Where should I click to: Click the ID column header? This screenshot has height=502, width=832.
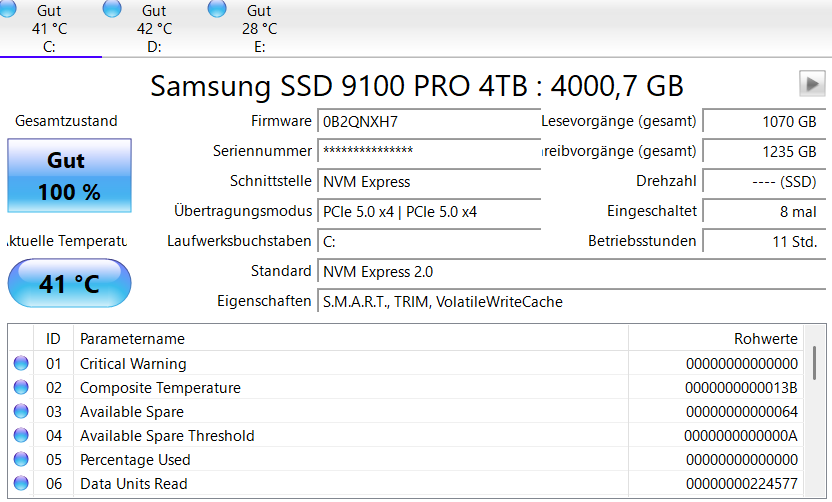click(x=53, y=339)
